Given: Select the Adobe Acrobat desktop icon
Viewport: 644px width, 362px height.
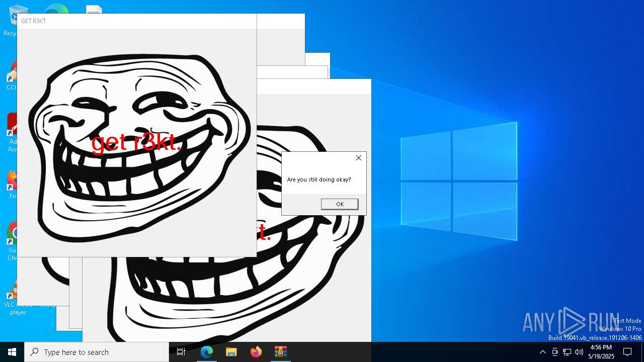Looking at the screenshot, I should 12,132.
